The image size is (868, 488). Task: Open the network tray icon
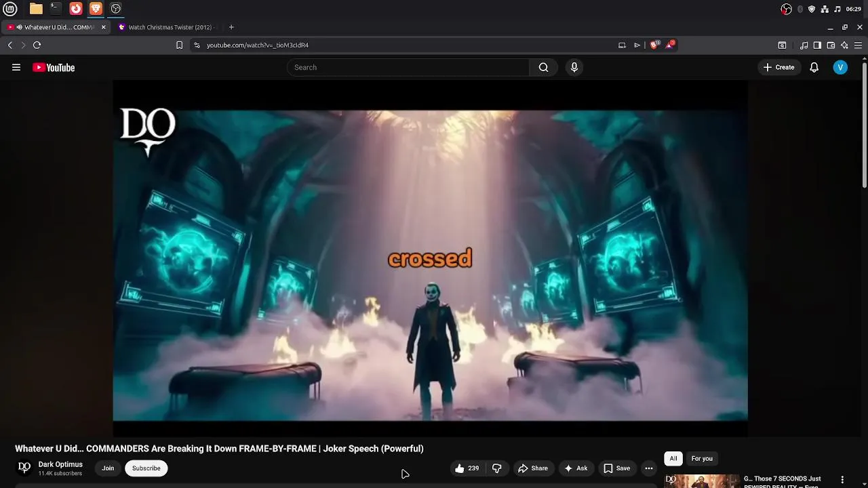825,9
